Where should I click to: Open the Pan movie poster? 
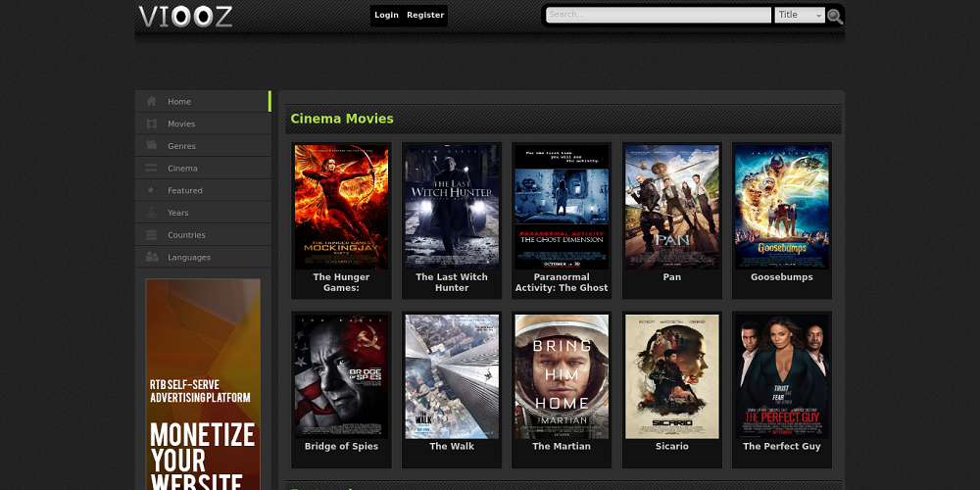(672, 207)
